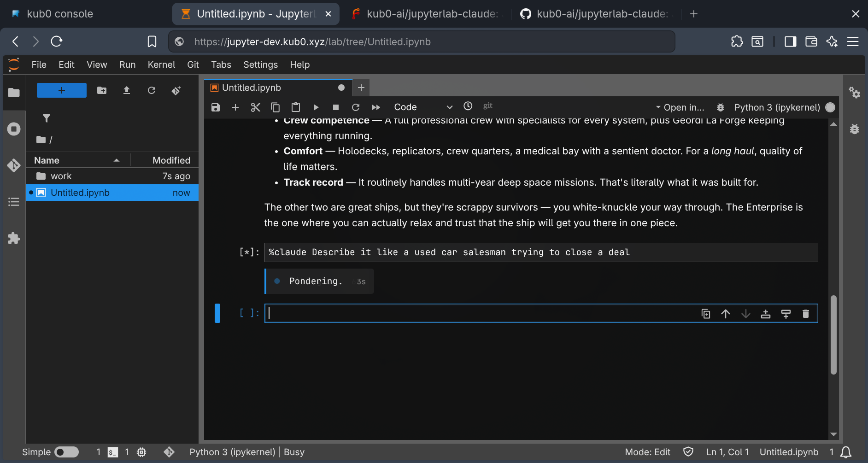868x463 pixels.
Task: Enable the debugger bug icon in toolbar
Action: (x=721, y=107)
